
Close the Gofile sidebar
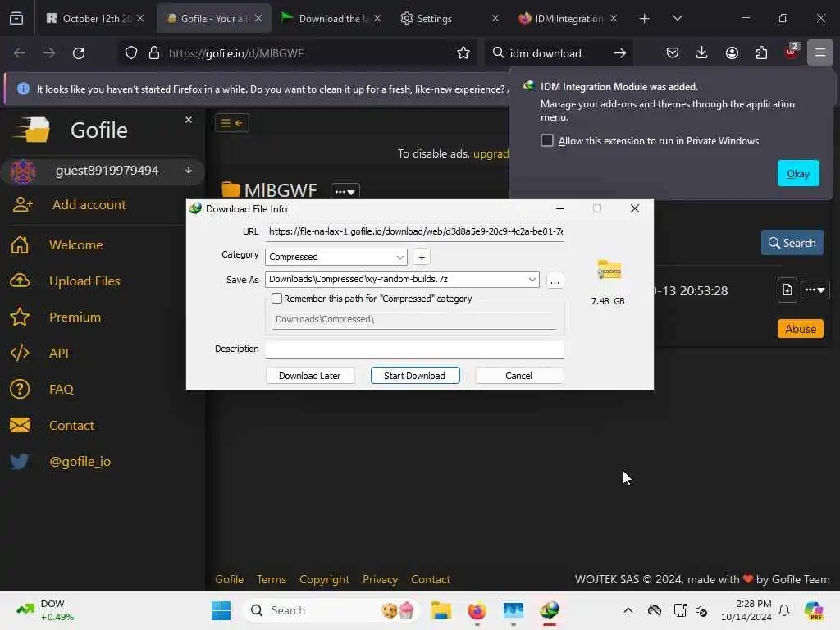pos(189,120)
